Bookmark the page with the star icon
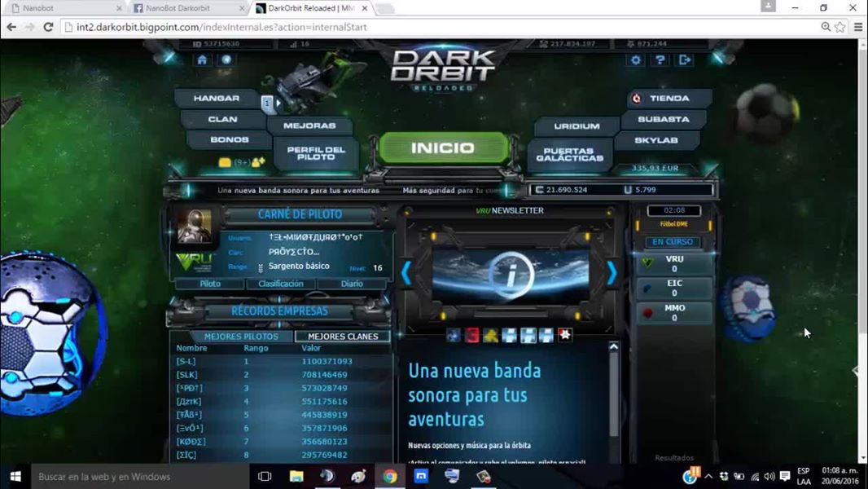This screenshot has width=868, height=489. 840,27
